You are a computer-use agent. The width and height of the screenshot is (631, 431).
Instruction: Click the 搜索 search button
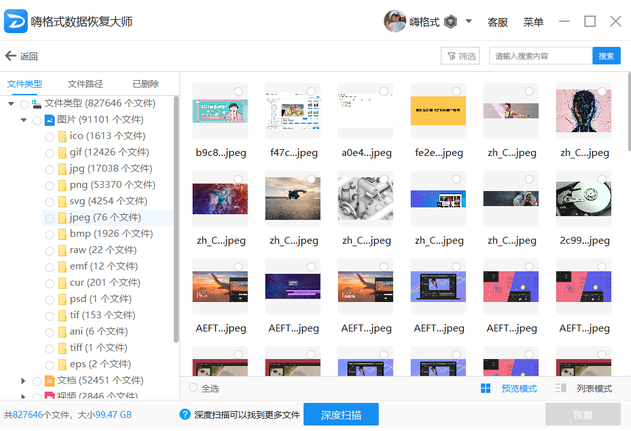tap(606, 56)
